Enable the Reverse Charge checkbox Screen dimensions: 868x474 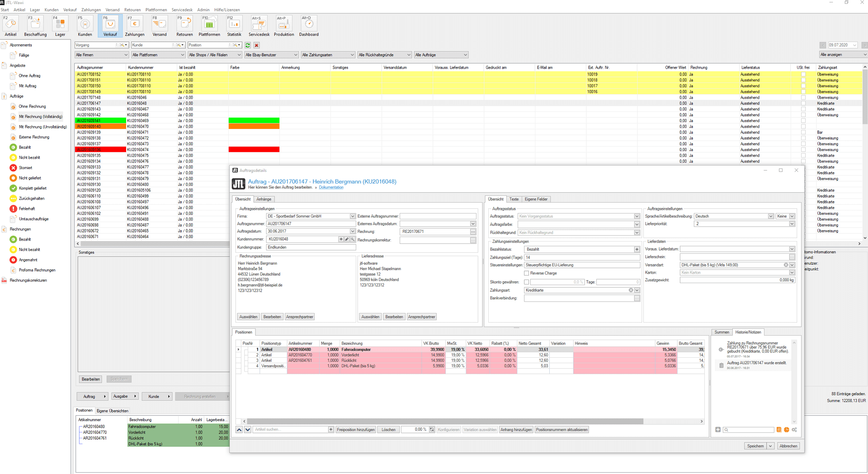[527, 273]
